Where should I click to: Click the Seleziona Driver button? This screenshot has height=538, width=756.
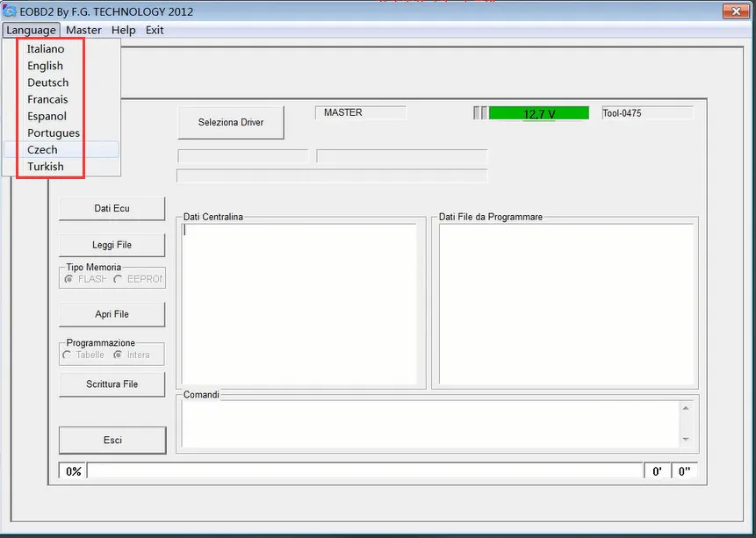(x=231, y=123)
